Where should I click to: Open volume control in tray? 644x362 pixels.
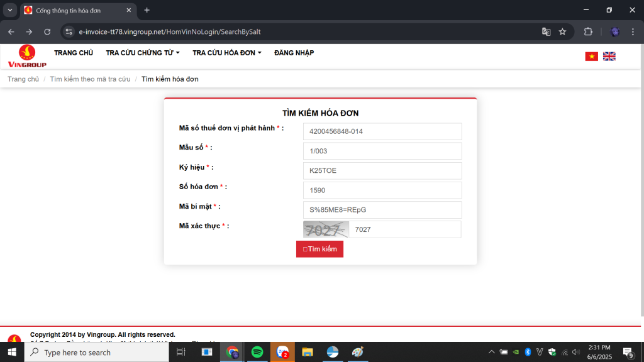click(x=576, y=352)
